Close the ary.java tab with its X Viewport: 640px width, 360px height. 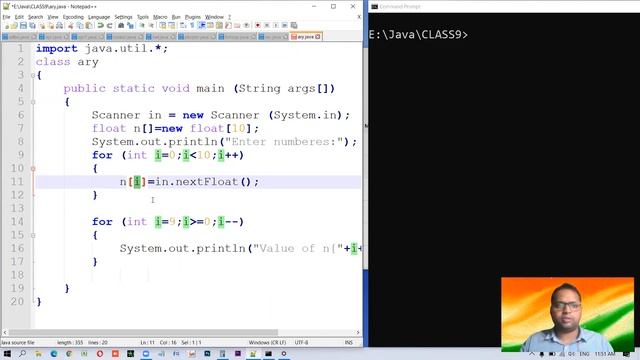(x=318, y=37)
